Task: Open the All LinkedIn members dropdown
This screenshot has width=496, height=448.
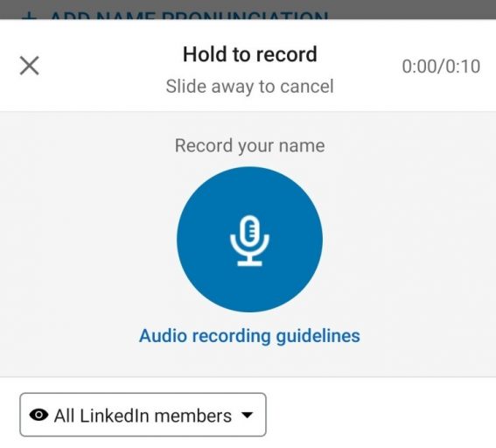Action: (x=143, y=415)
